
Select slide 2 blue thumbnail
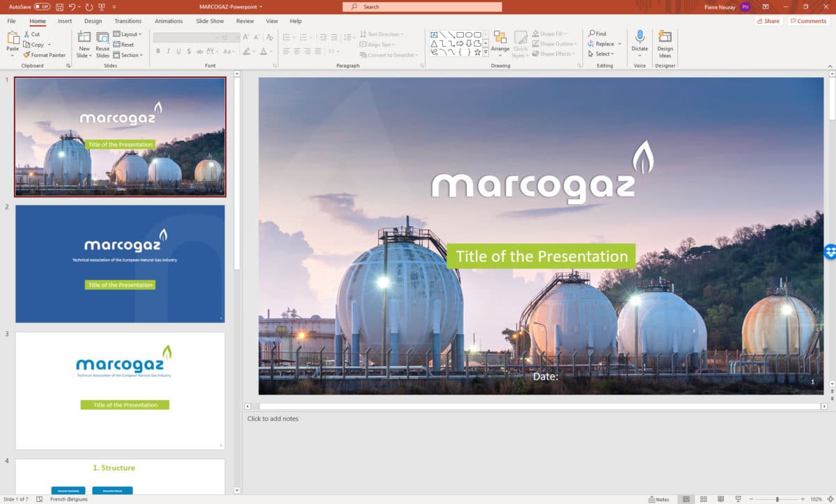coord(120,264)
